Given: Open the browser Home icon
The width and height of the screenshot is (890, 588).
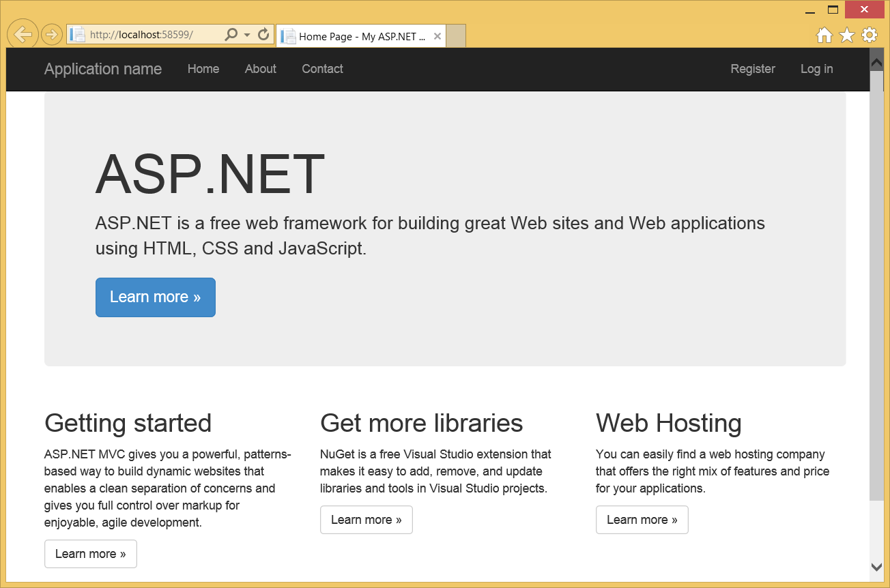Looking at the screenshot, I should pyautogui.click(x=824, y=35).
